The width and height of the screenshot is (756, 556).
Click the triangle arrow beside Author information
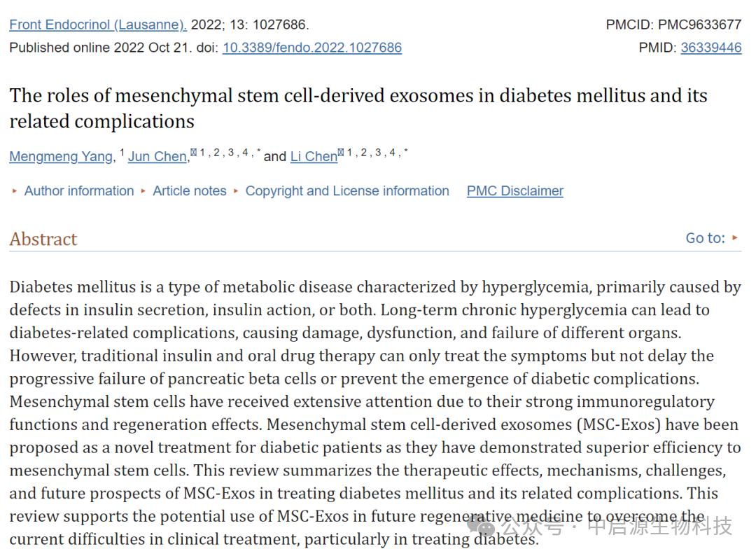[15, 191]
